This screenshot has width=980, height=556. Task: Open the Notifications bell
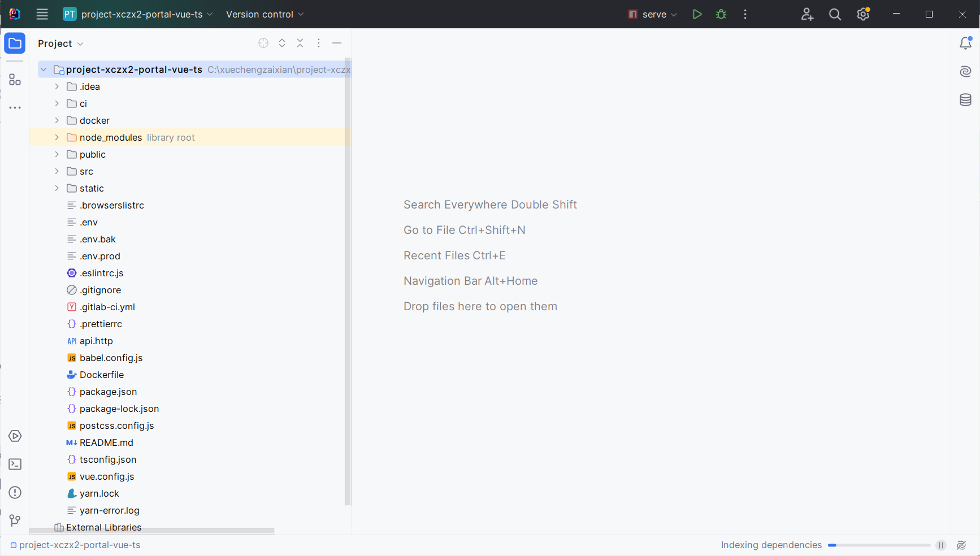(x=965, y=43)
